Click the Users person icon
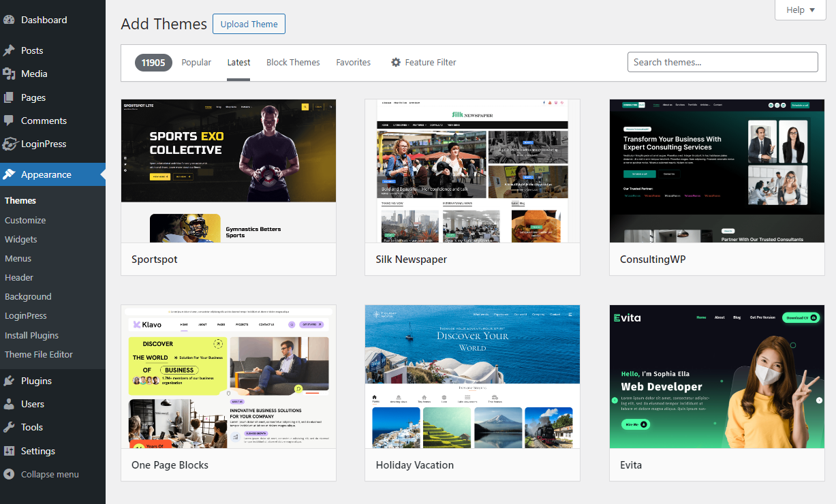The image size is (836, 504). (x=9, y=404)
